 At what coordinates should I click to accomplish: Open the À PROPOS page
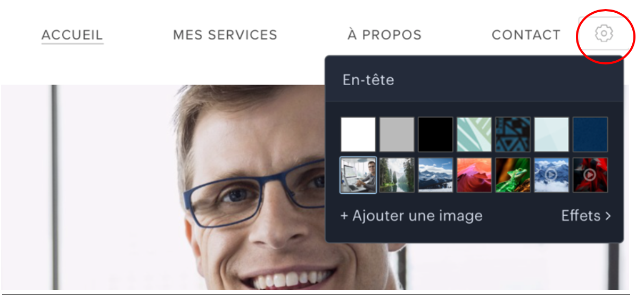[384, 35]
